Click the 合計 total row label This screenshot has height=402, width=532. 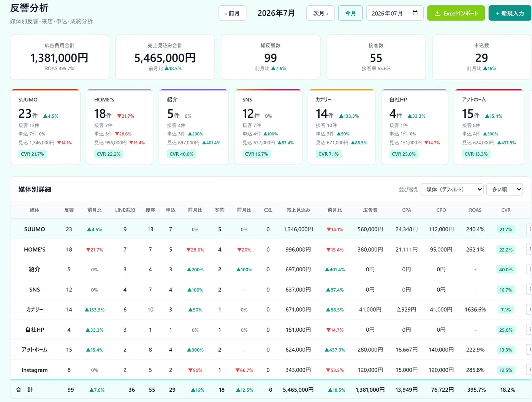click(24, 390)
